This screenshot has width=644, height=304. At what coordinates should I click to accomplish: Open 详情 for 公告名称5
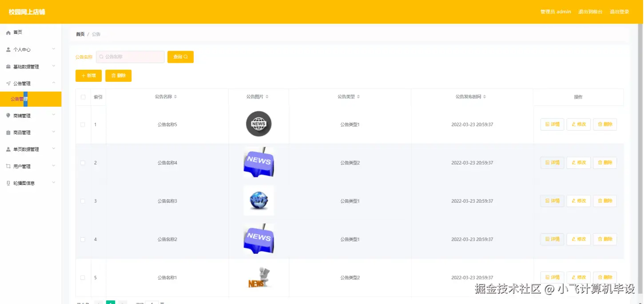tap(552, 124)
